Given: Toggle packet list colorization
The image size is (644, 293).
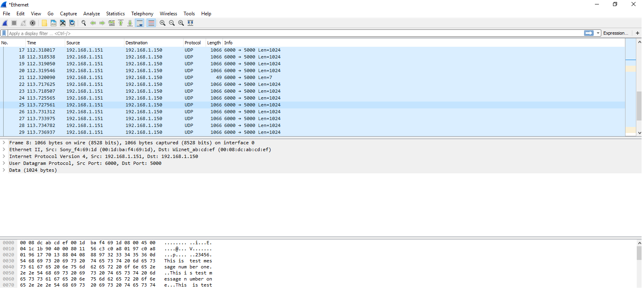Looking at the screenshot, I should tap(151, 23).
